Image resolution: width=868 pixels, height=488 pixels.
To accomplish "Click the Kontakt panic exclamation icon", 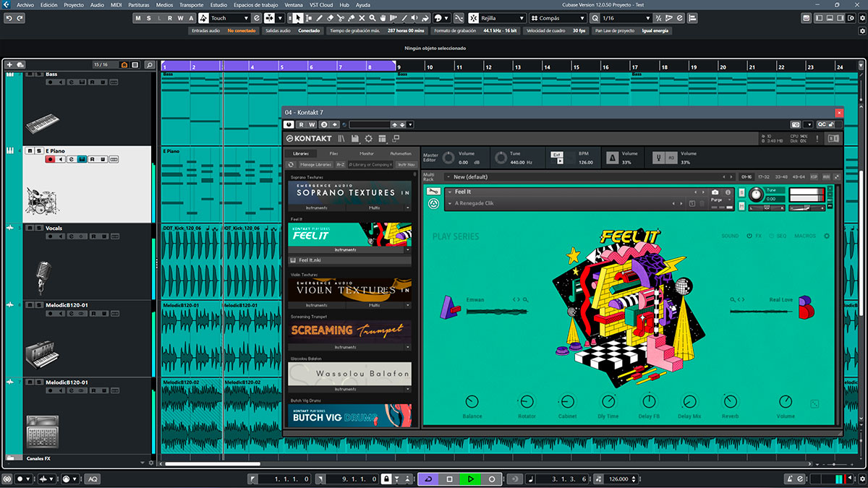I will (817, 138).
